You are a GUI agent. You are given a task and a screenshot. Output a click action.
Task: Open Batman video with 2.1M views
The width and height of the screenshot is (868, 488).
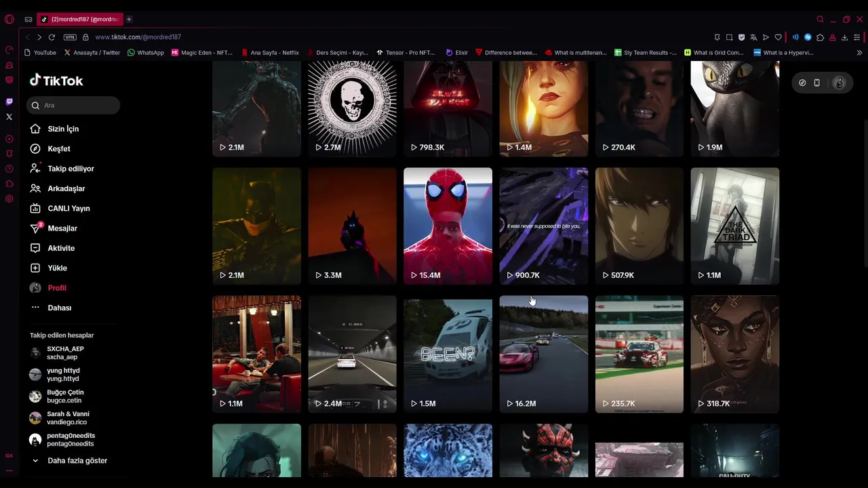256,226
